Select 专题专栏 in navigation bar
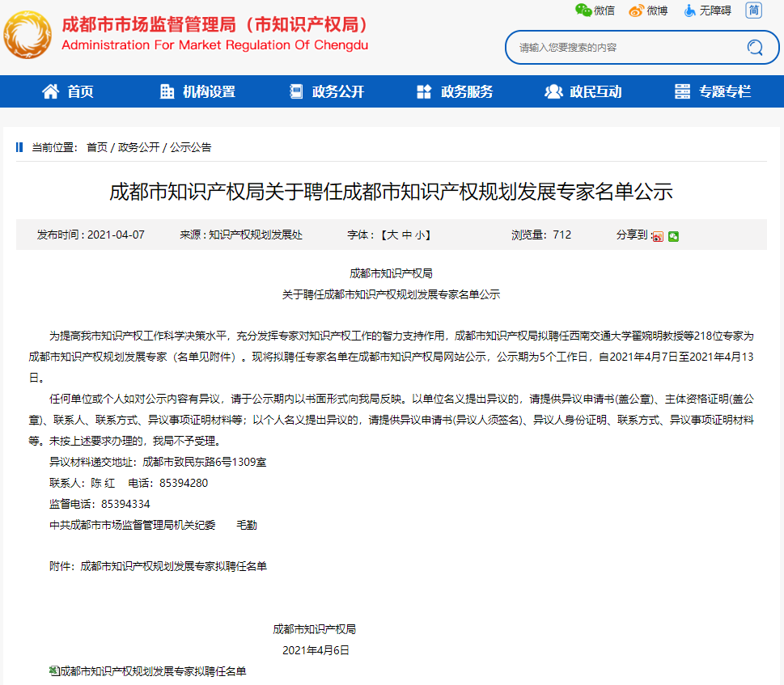This screenshot has width=784, height=685. click(713, 91)
